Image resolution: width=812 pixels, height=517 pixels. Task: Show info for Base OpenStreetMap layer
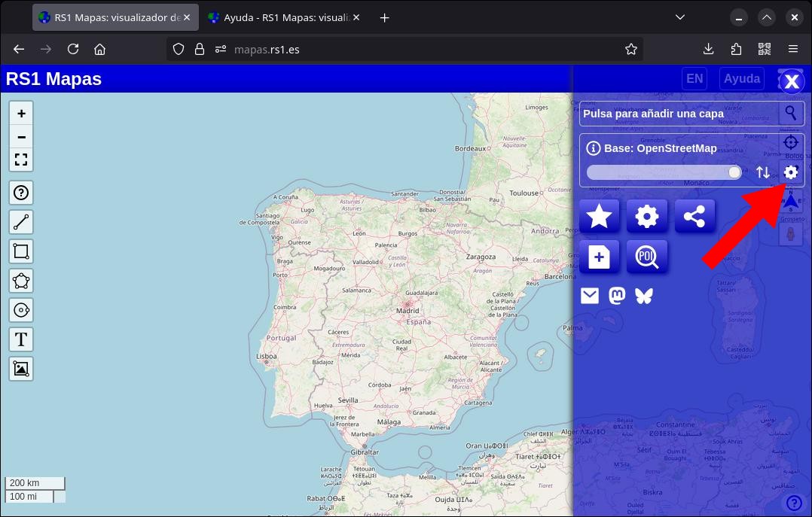[593, 148]
